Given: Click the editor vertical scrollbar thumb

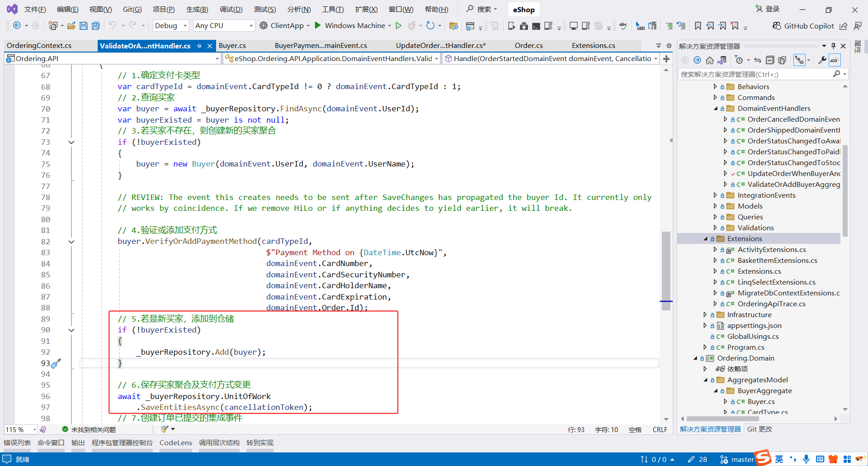Looking at the screenshot, I should [666, 271].
